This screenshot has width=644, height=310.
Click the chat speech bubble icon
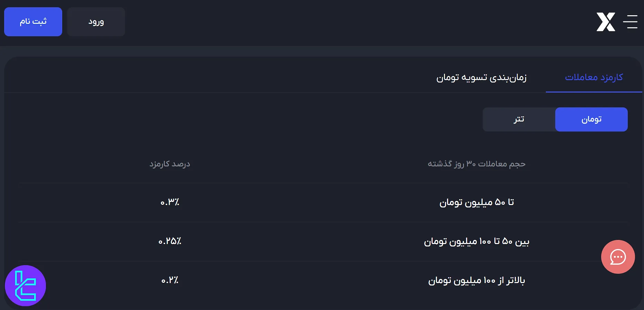tap(618, 257)
